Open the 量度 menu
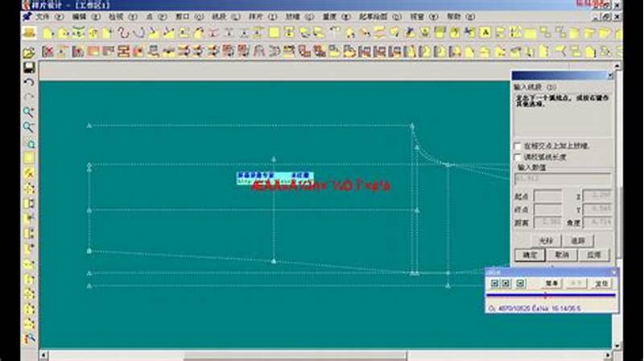 click(x=336, y=17)
